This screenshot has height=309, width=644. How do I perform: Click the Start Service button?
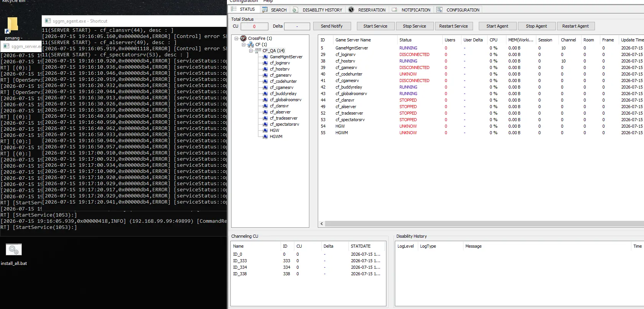(375, 26)
